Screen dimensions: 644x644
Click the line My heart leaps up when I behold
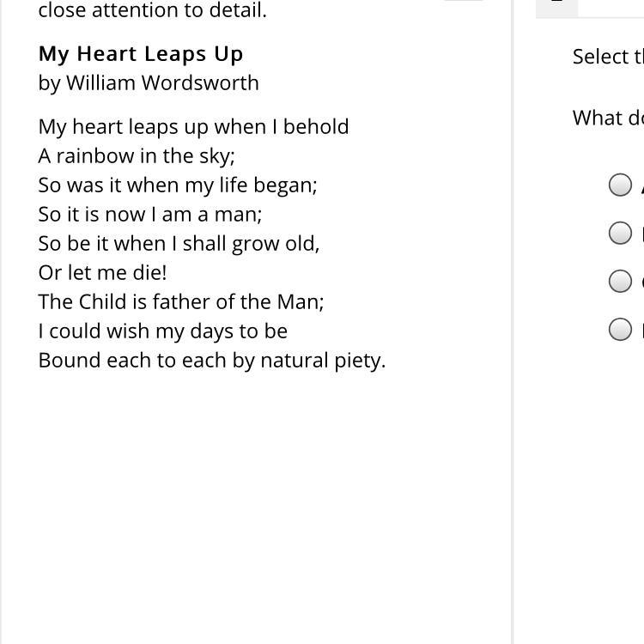[193, 127]
